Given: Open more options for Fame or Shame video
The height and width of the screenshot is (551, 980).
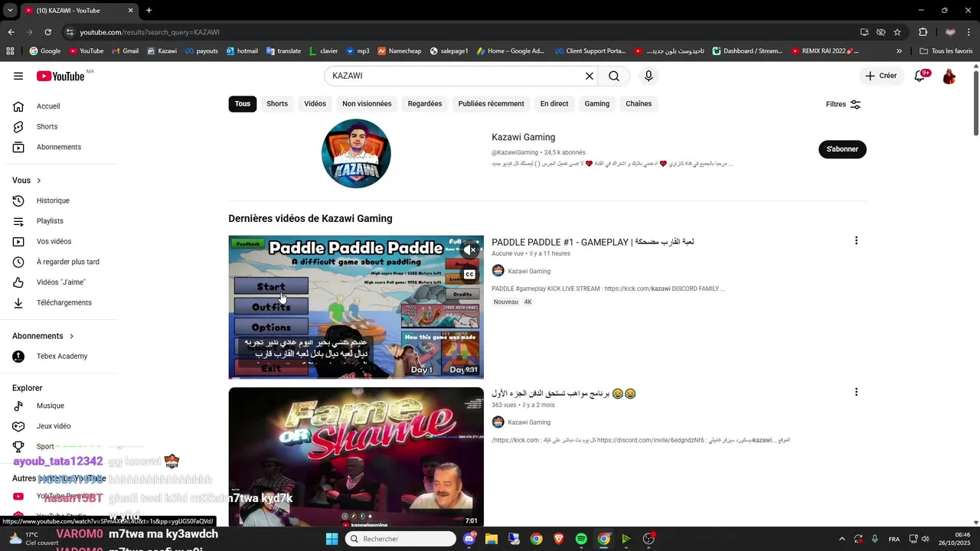Looking at the screenshot, I should [x=856, y=392].
